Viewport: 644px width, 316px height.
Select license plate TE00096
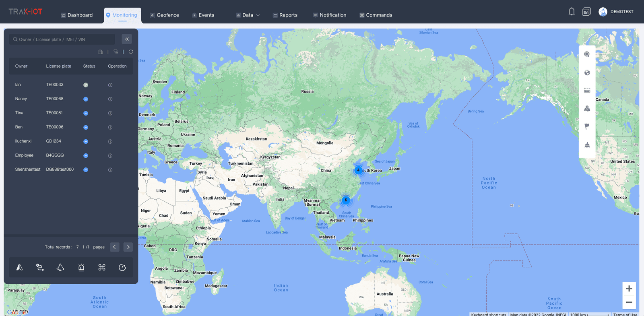pos(55,127)
